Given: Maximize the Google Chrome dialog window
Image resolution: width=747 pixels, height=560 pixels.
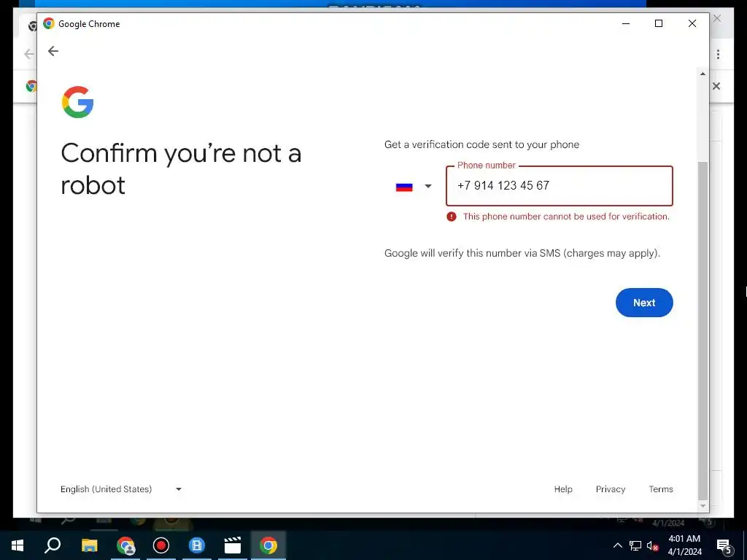Looking at the screenshot, I should [x=659, y=23].
